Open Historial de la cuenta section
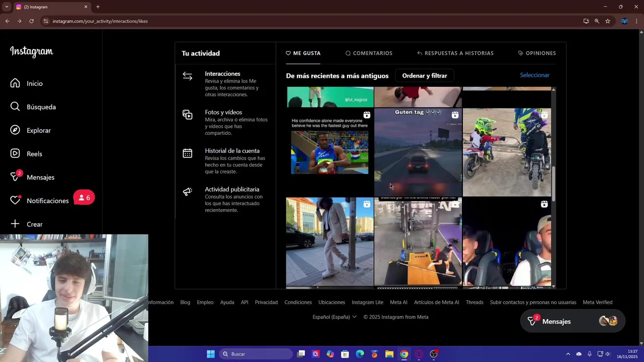The height and width of the screenshot is (362, 644). point(225,161)
